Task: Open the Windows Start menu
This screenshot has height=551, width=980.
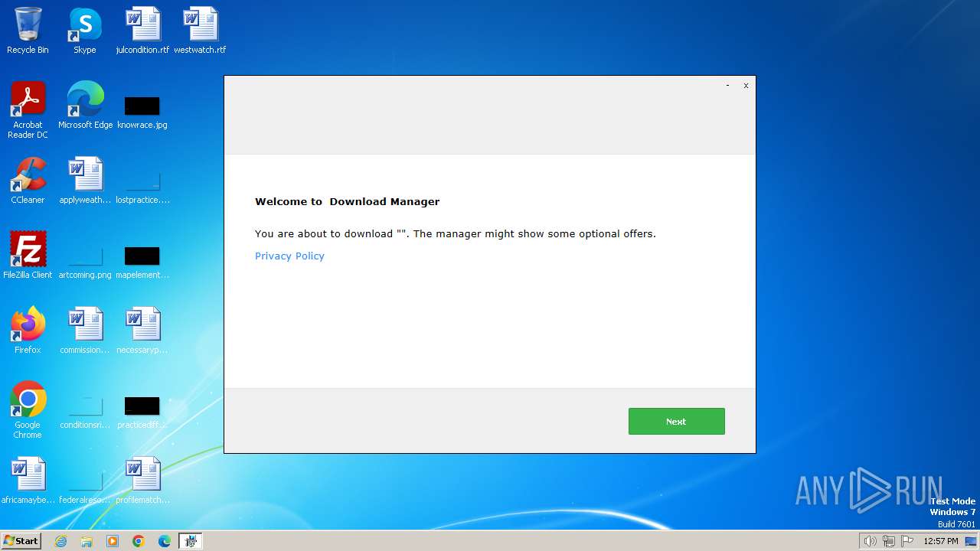Action: [x=21, y=540]
